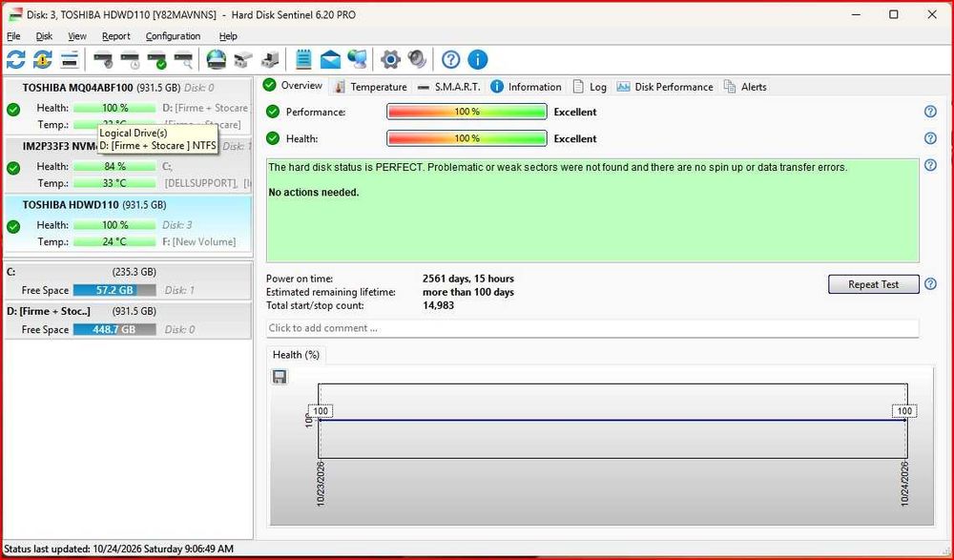Open the Report menu
The width and height of the screenshot is (954, 560).
click(116, 36)
